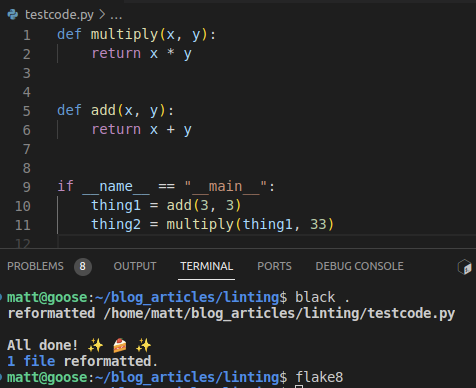
Task: Expand the breadcrumb chevron after testcode.py
Action: pyautogui.click(x=102, y=15)
